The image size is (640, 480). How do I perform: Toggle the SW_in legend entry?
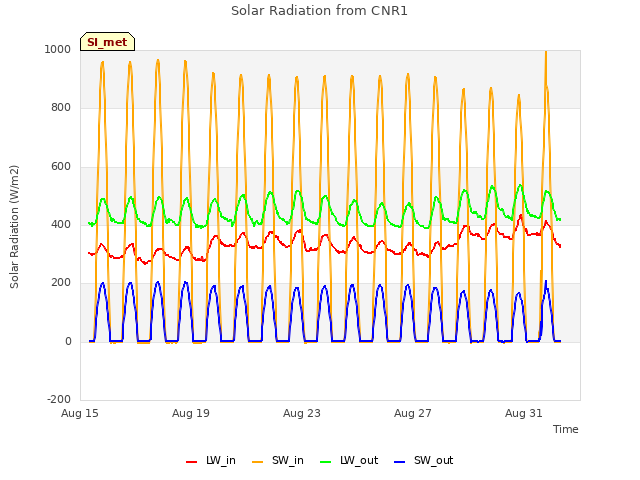coord(278,460)
